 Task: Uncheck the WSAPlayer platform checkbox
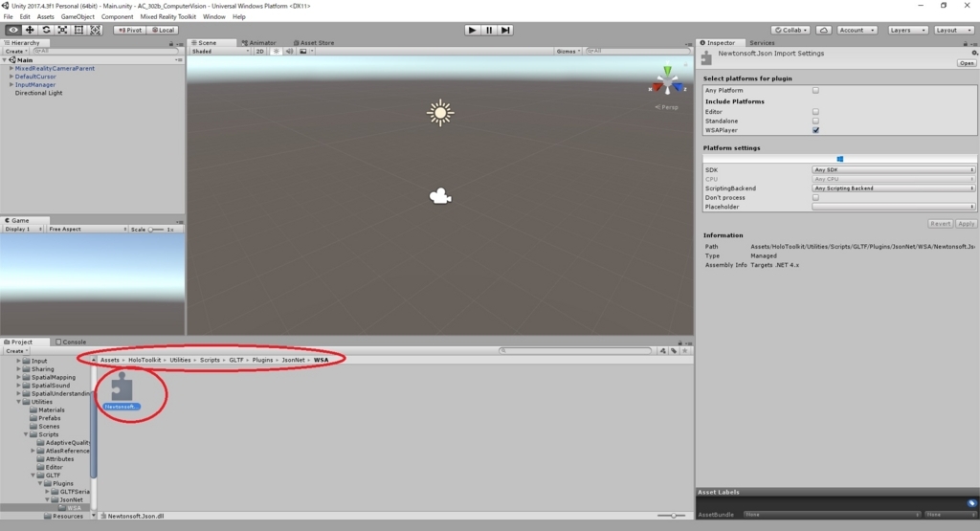click(x=815, y=130)
